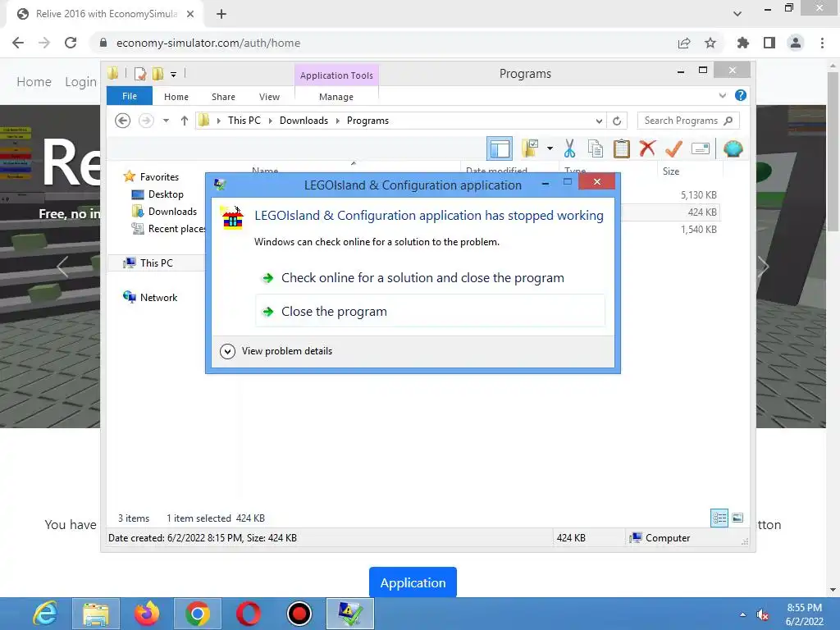Click the Copy icon in Explorer toolbar
840x630 pixels.
(596, 148)
